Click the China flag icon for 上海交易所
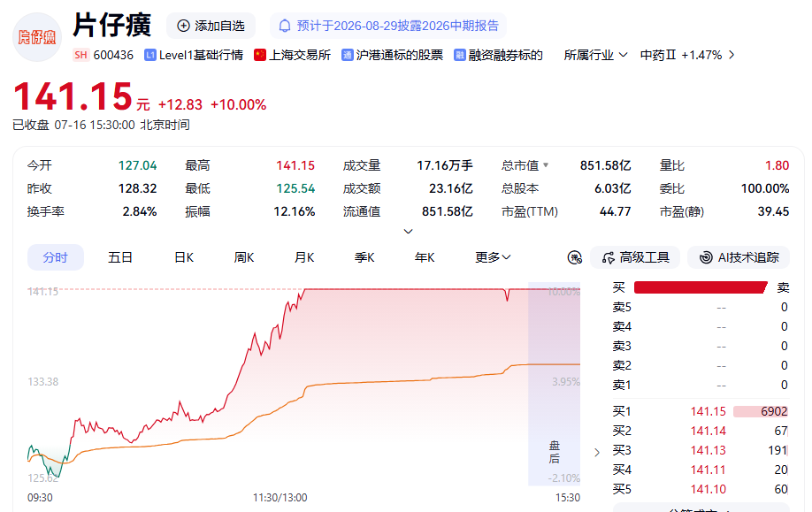Viewport: 812px width, 512px height. pos(260,55)
